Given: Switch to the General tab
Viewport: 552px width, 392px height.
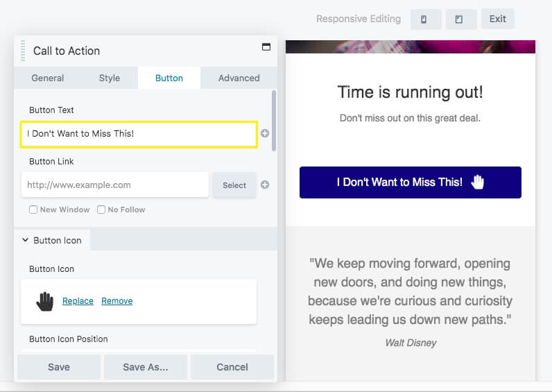Looking at the screenshot, I should 48,78.
